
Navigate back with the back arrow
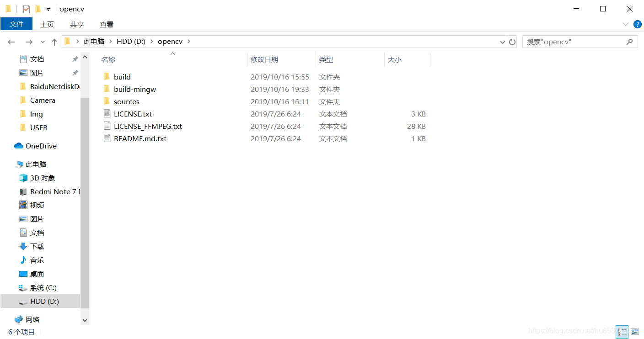click(x=11, y=42)
